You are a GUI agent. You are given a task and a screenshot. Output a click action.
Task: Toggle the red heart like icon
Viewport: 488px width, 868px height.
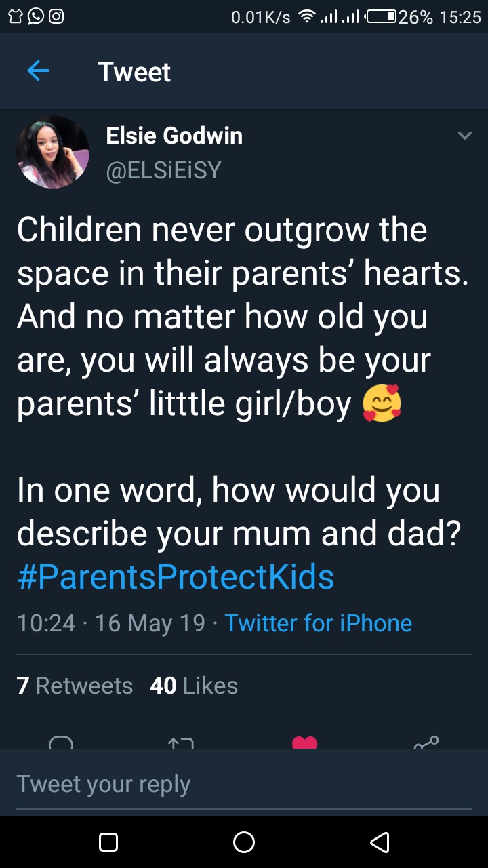[x=304, y=743]
